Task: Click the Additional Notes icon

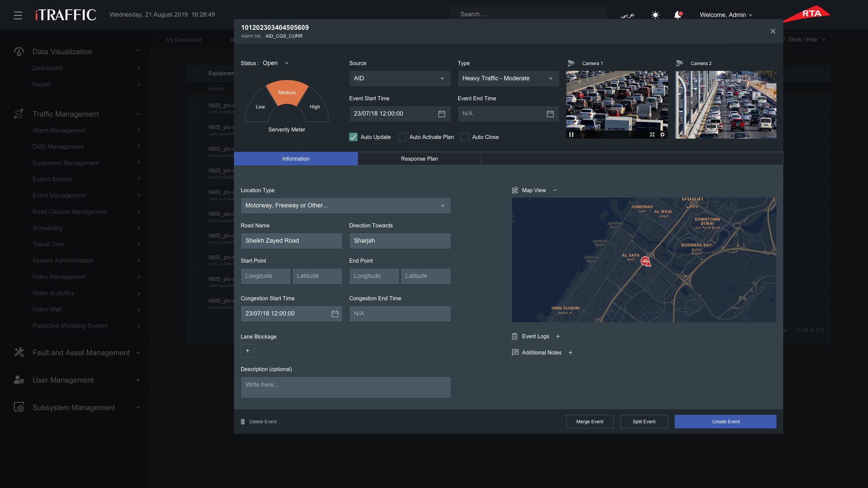Action: (x=515, y=352)
